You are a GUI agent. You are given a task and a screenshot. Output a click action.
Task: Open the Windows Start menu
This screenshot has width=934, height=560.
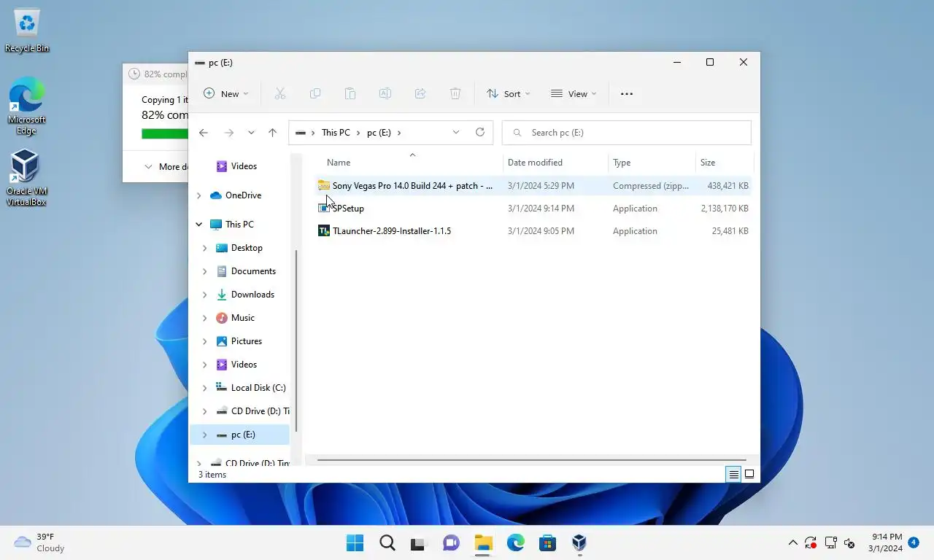click(x=355, y=542)
